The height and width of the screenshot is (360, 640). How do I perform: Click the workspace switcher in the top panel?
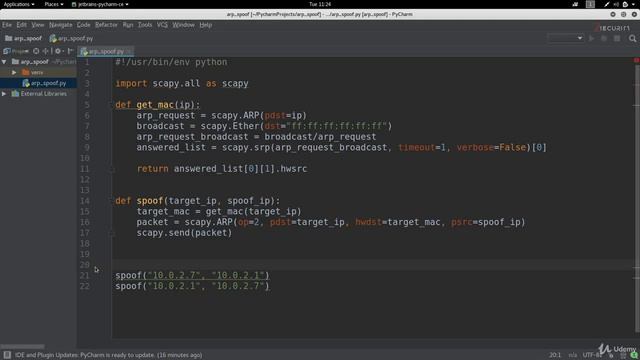click(590, 4)
